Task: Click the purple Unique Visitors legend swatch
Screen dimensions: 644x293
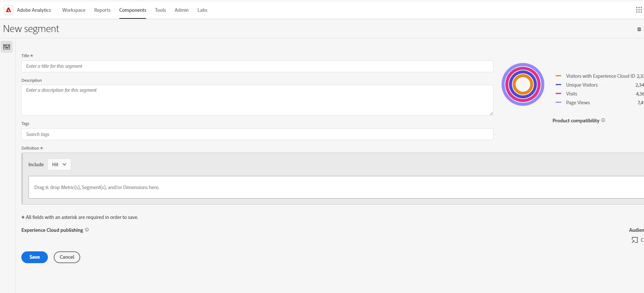Action: (558, 85)
